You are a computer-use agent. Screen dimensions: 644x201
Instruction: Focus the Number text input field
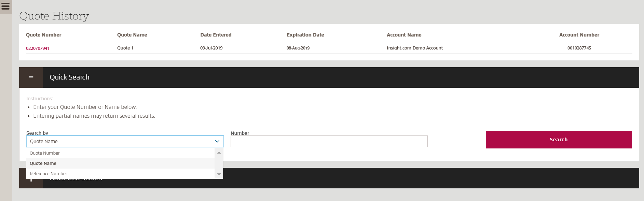click(x=329, y=141)
